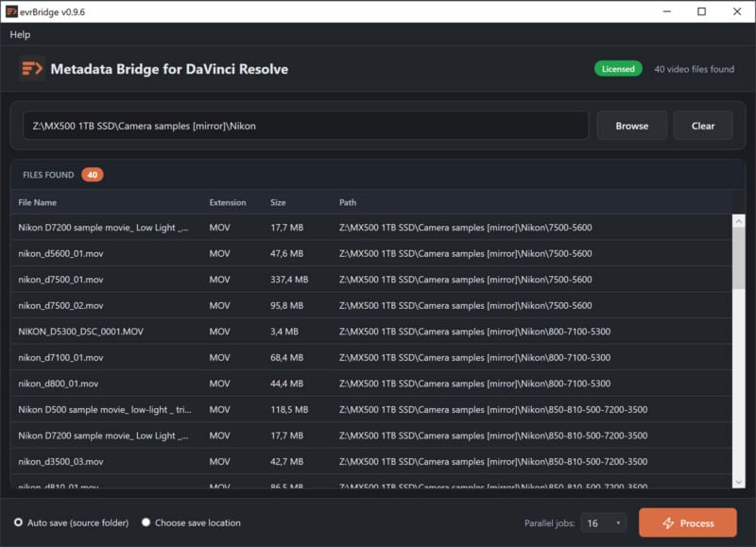Click the Browse button
The height and width of the screenshot is (547, 756).
(631, 125)
